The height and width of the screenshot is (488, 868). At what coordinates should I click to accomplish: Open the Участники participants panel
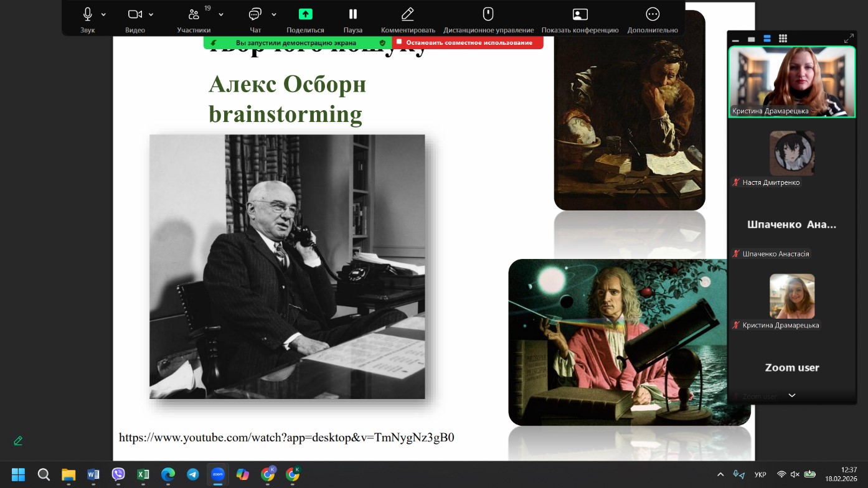[x=194, y=19]
